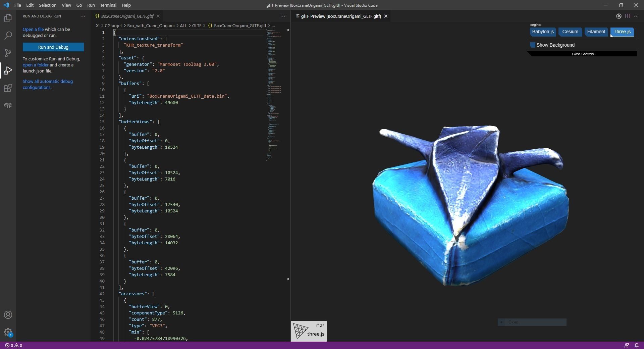The image size is (644, 349).
Task: Click the Run and Debug button
Action: coord(53,47)
